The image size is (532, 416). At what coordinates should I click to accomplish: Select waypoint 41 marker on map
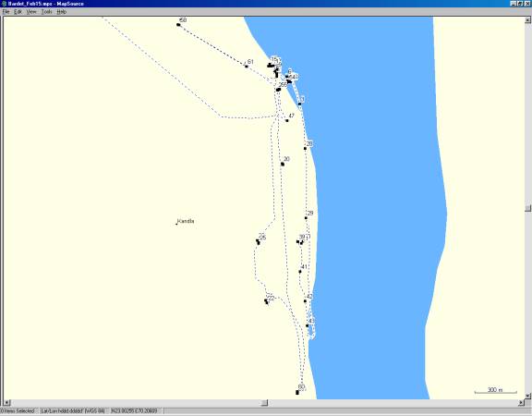[300, 272]
